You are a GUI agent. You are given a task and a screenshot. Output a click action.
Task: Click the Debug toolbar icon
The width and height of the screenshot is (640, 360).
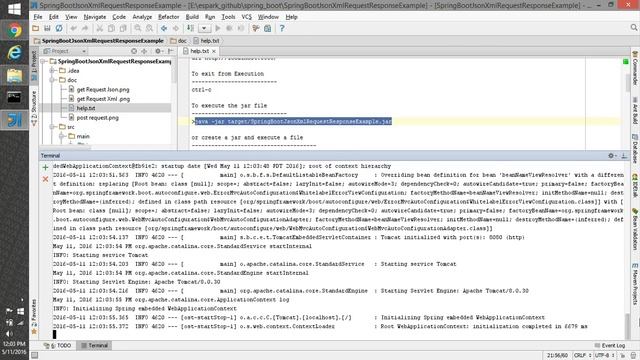pos(229,28)
